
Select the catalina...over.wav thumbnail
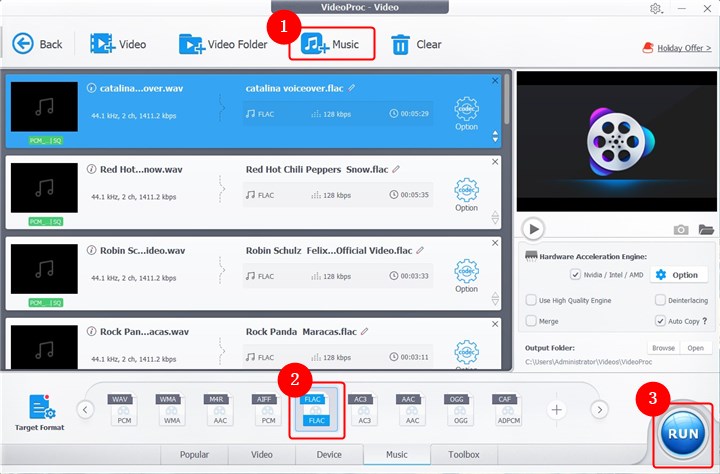coord(44,107)
